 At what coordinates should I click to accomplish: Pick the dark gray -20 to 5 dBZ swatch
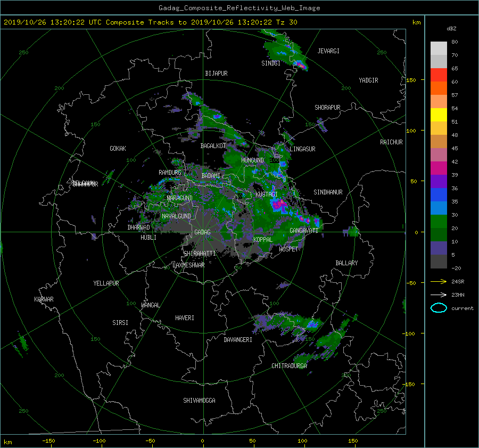pyautogui.click(x=439, y=262)
